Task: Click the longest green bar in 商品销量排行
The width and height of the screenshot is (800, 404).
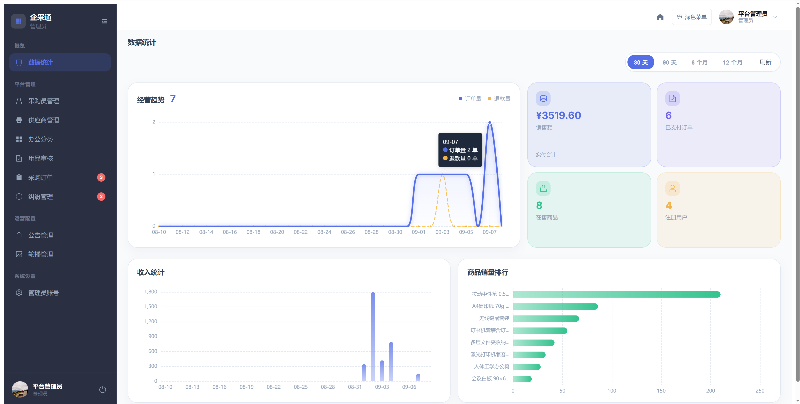Action: [x=616, y=294]
